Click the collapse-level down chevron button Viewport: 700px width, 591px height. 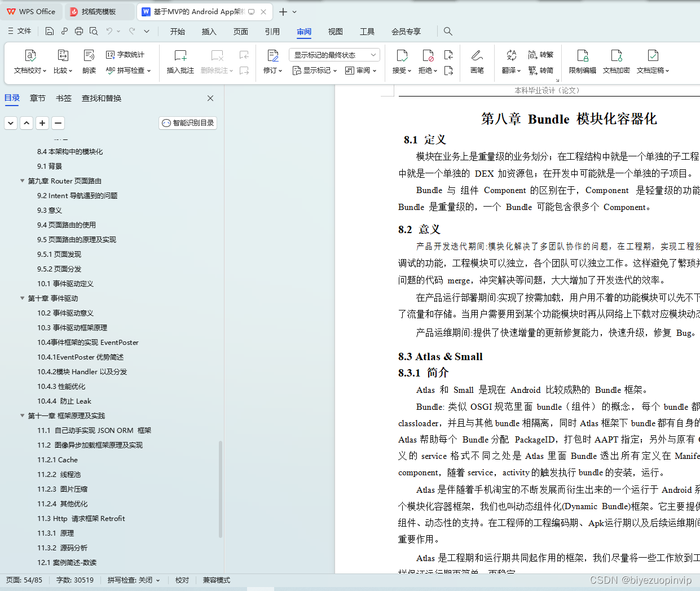[x=11, y=123]
